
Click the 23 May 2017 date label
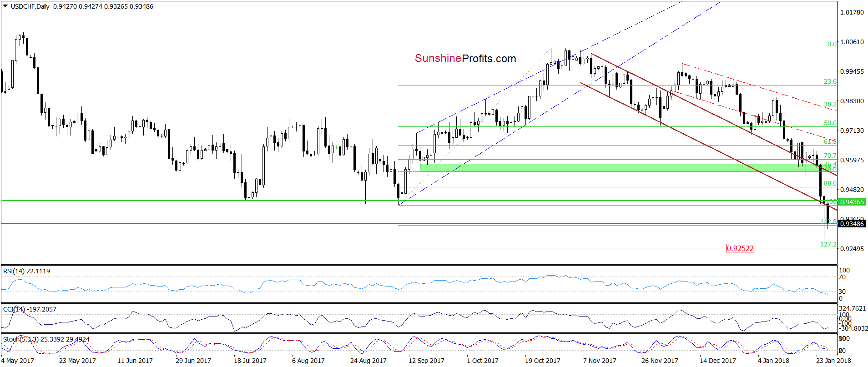pyautogui.click(x=77, y=361)
